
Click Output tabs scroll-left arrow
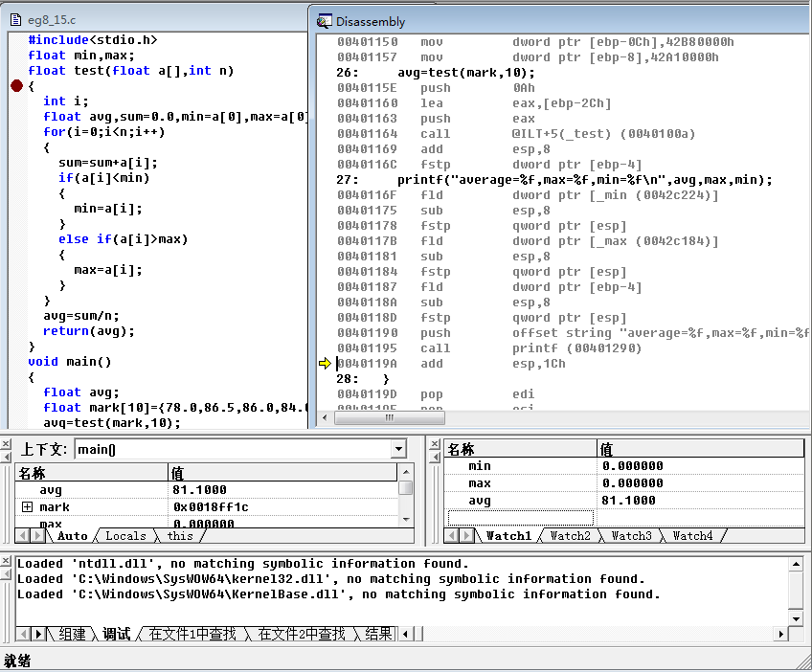[23, 634]
